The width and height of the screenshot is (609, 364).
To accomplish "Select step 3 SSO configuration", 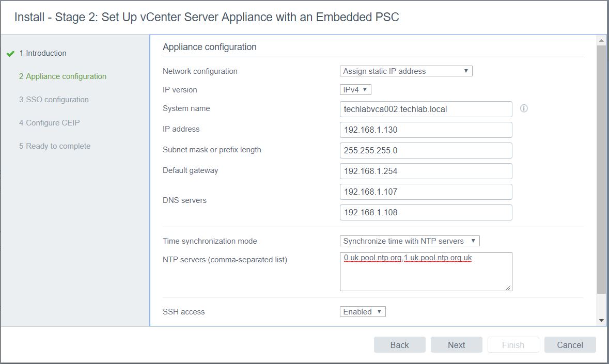I will [x=54, y=100].
